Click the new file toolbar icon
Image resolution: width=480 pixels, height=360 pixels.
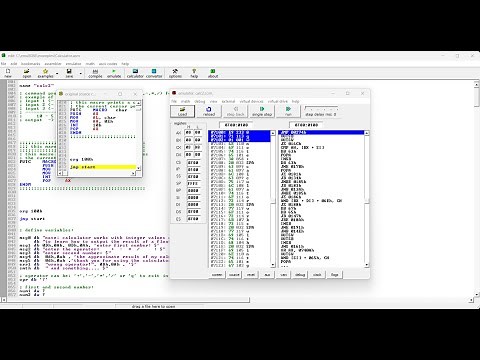[x=8, y=73]
